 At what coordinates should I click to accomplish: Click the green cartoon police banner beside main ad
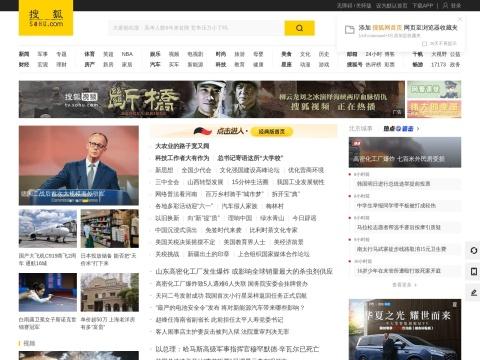(434, 89)
